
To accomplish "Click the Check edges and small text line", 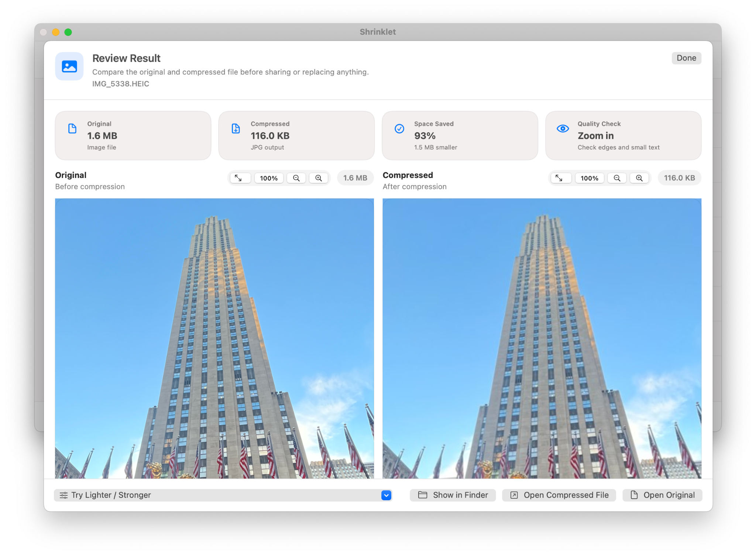I will click(618, 147).
